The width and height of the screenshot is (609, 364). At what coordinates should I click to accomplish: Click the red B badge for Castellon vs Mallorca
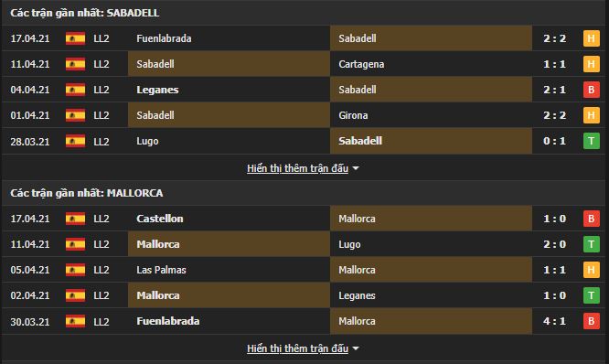(591, 219)
